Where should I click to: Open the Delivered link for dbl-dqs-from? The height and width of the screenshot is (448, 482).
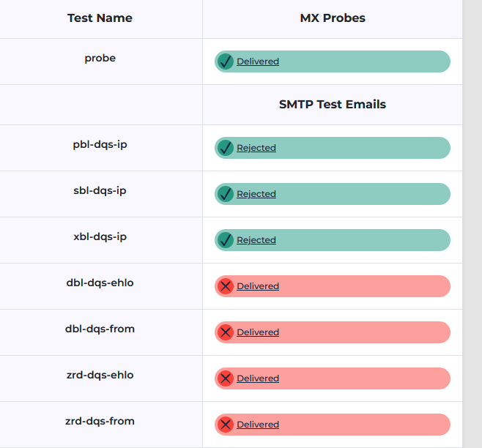pos(258,332)
